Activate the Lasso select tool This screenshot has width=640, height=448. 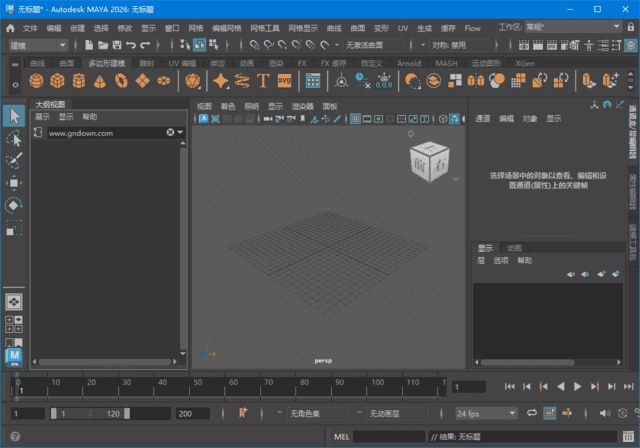click(x=14, y=138)
